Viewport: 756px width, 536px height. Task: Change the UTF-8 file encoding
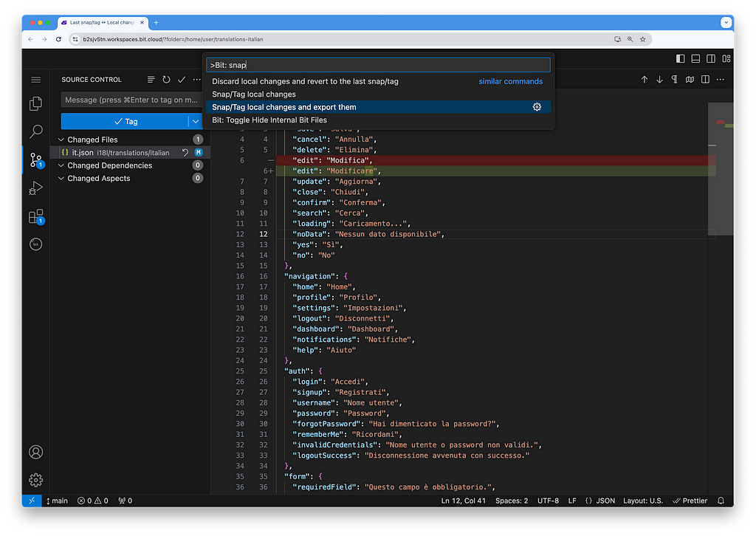549,501
